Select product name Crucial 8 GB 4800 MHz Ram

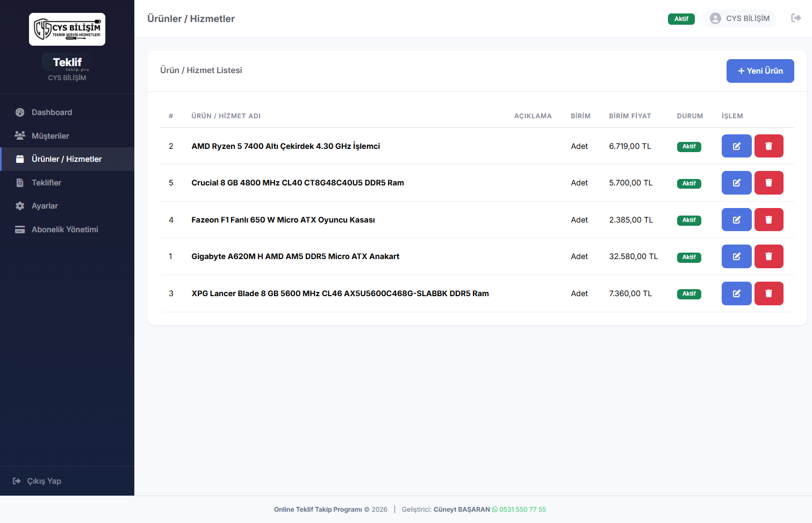pyautogui.click(x=298, y=183)
